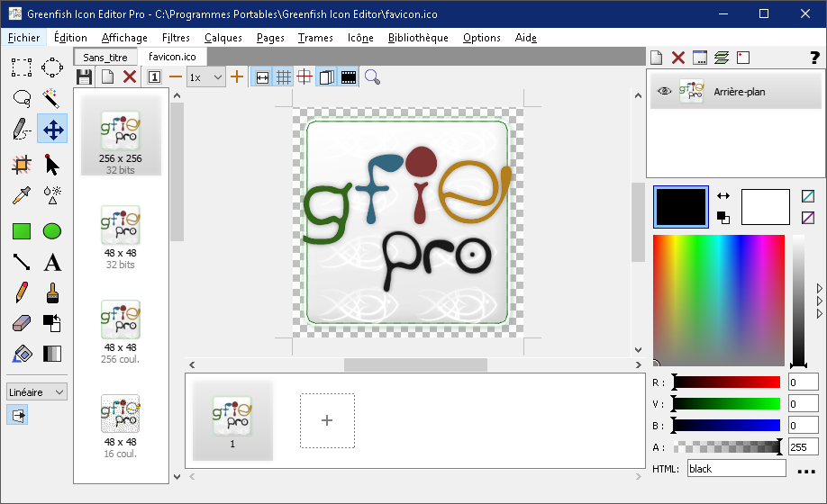The width and height of the screenshot is (827, 504).
Task: Pick the selection pencil tool
Action: [22, 129]
